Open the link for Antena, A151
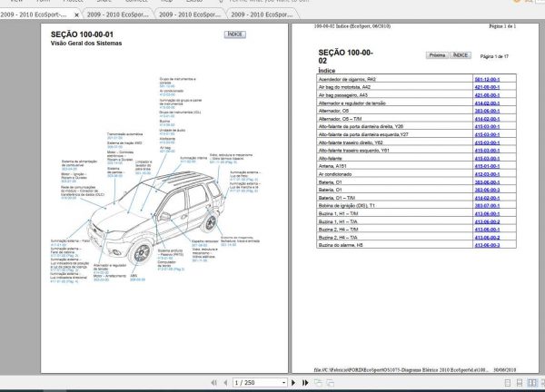The image size is (545, 392). coord(487,166)
